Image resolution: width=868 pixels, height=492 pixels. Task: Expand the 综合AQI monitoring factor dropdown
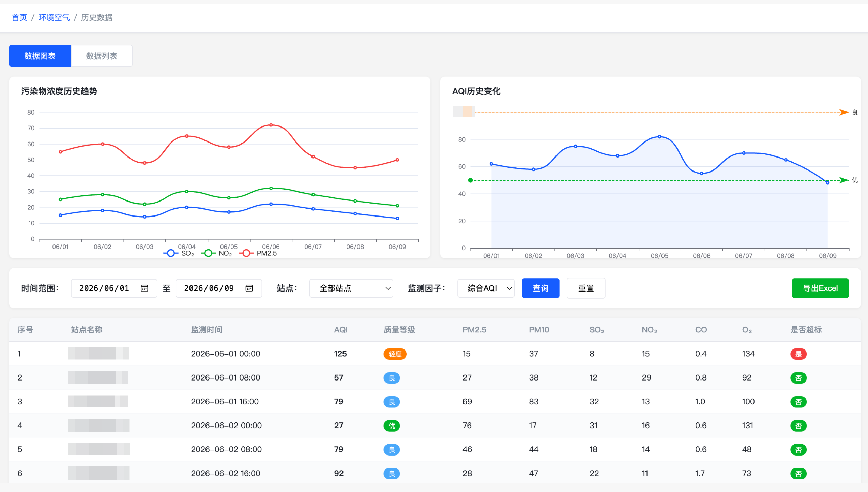(x=486, y=288)
